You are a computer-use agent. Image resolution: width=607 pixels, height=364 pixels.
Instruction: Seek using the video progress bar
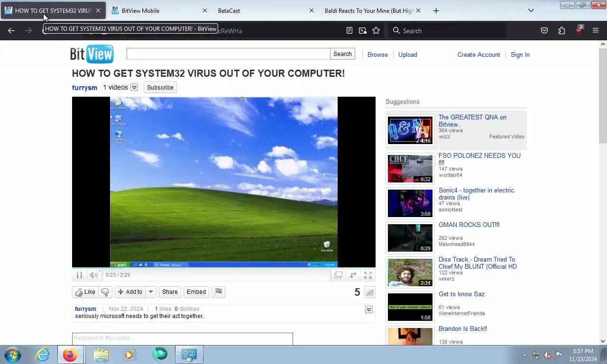click(x=224, y=268)
